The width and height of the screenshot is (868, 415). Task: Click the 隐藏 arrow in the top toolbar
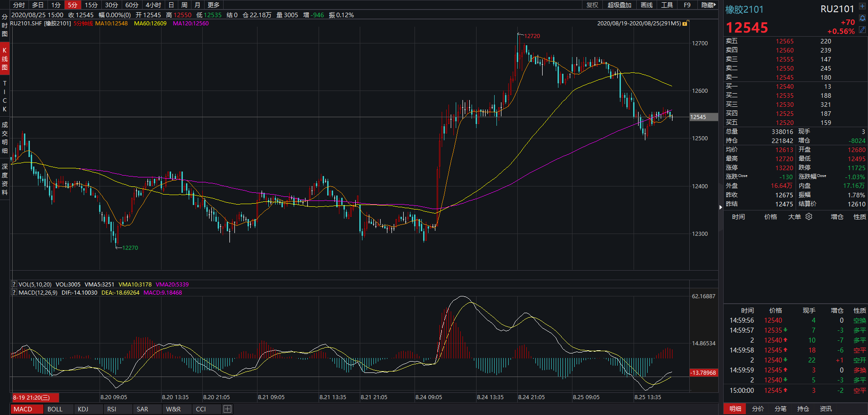(708, 5)
